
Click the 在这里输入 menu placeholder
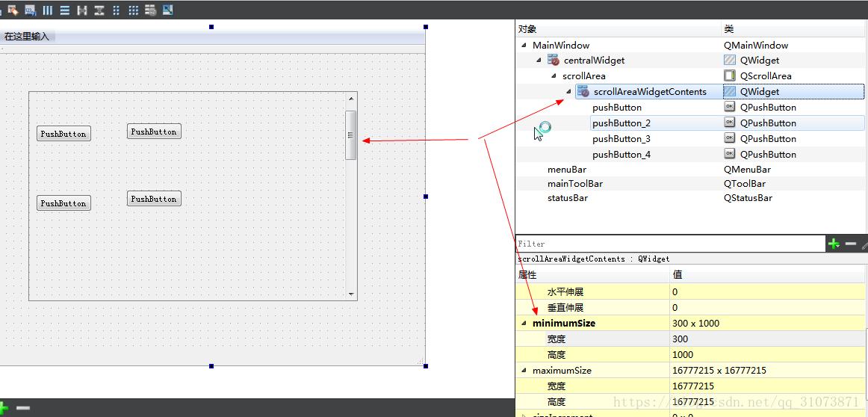(x=27, y=36)
